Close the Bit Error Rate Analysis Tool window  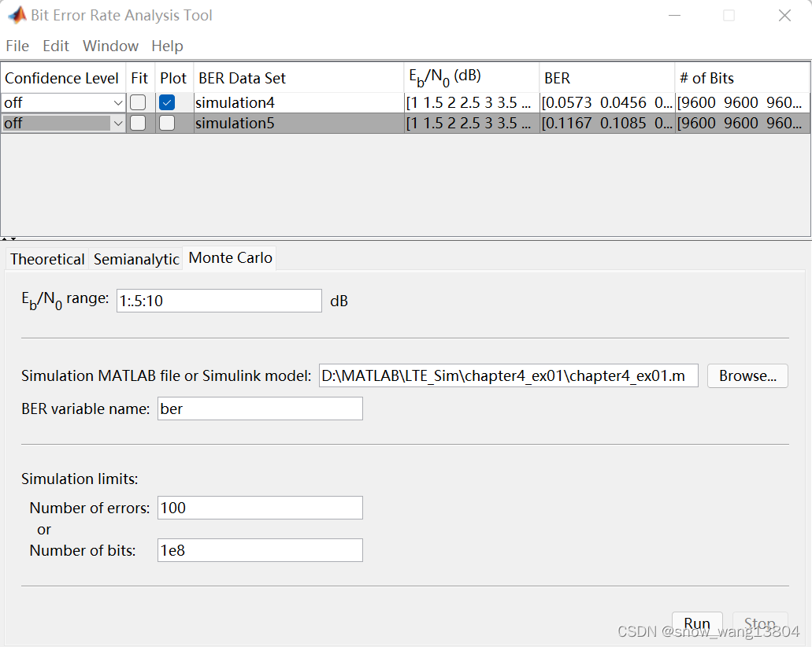(x=784, y=16)
